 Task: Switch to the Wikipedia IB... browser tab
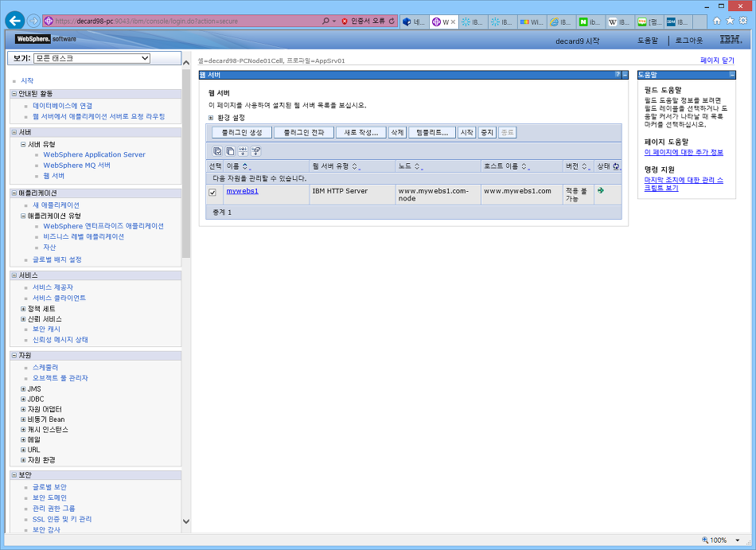619,21
